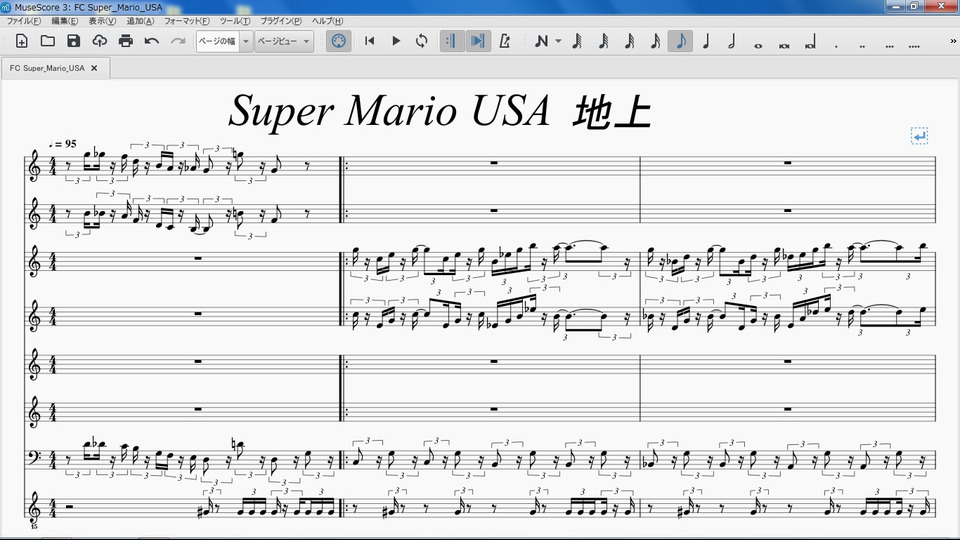The image size is (960, 540).
Task: Apply quadruple augmentation dot
Action: [x=914, y=45]
